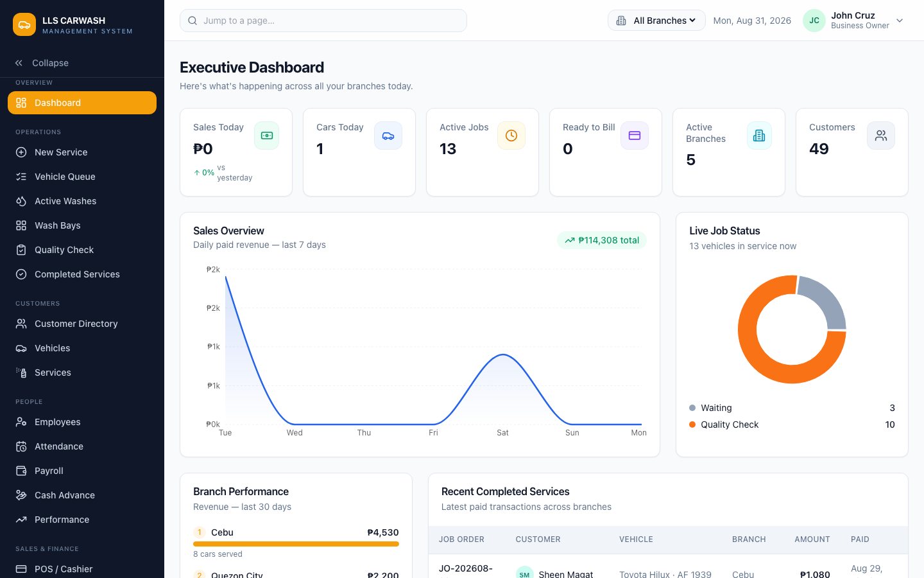Open the Payroll page
The image size is (924, 578).
pos(82,471)
